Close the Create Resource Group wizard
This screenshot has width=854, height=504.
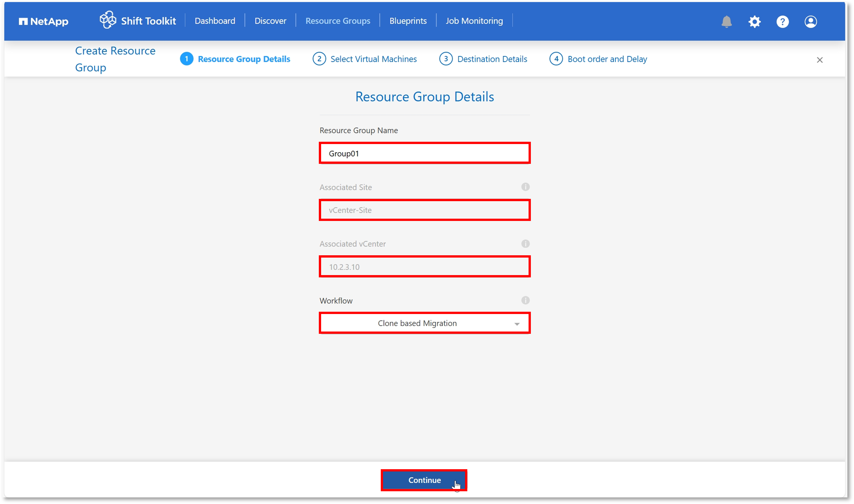819,60
